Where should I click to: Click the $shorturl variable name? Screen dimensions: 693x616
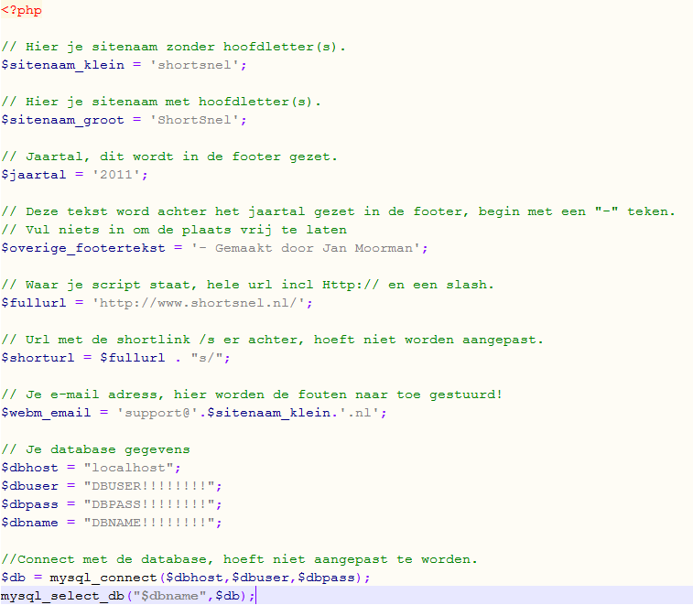38,358
